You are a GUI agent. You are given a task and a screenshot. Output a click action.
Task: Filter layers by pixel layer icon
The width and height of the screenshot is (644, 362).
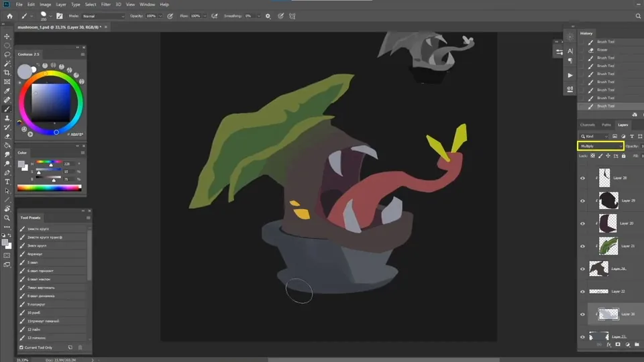(x=615, y=136)
